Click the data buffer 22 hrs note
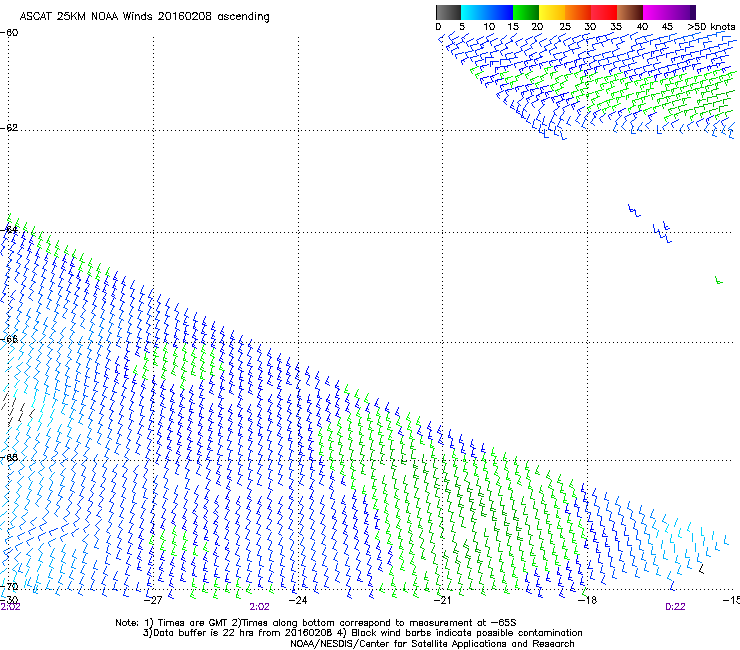The height and width of the screenshot is (650, 740). pyautogui.click(x=362, y=633)
